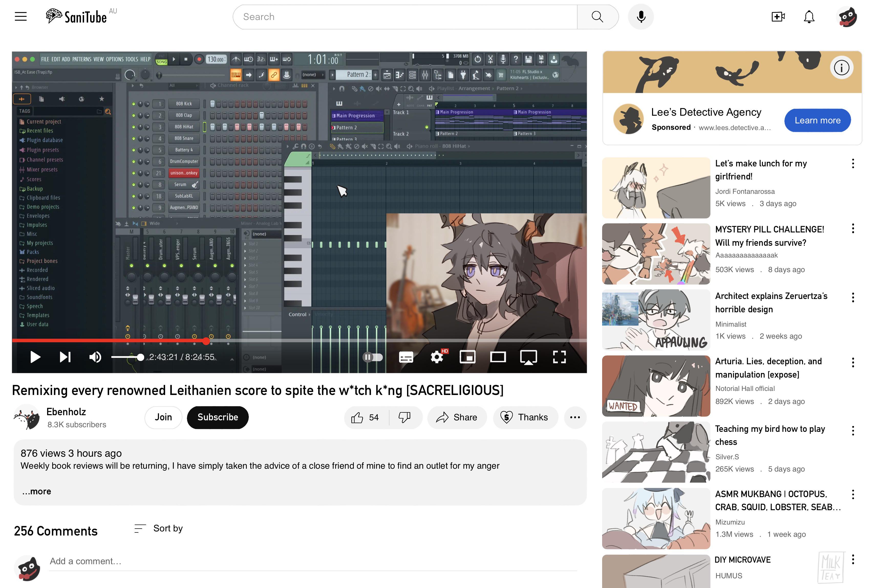
Task: Click FILE in FL Studio menu
Action: pyautogui.click(x=45, y=59)
